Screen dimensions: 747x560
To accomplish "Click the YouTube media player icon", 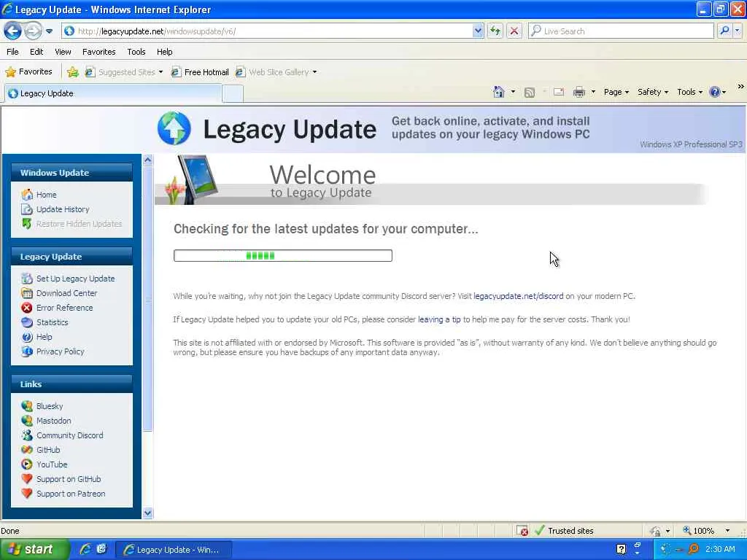I will tap(27, 464).
